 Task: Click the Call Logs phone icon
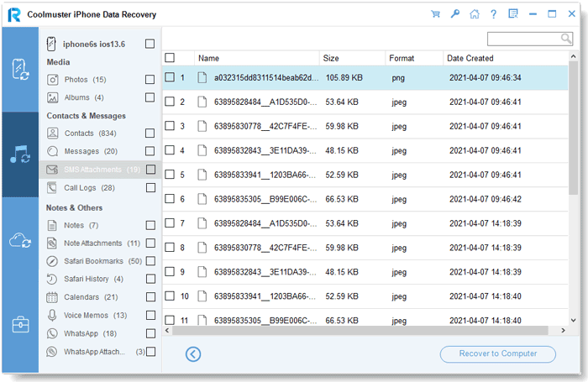point(52,188)
